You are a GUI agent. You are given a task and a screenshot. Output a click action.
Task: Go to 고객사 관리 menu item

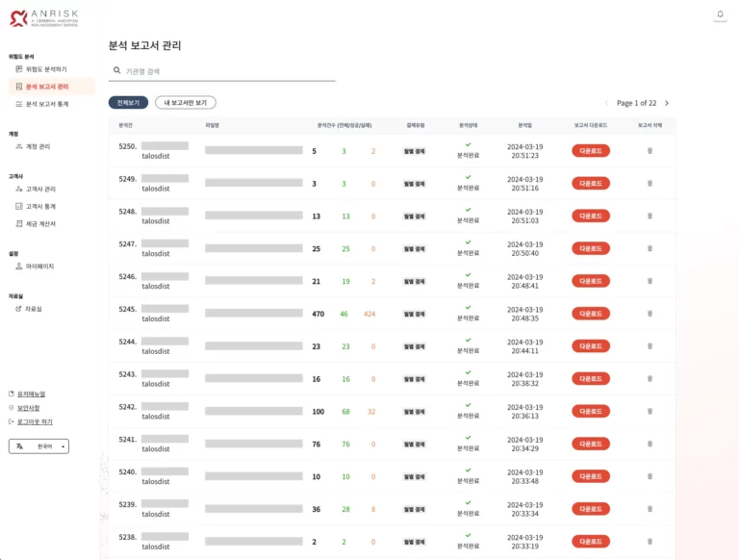point(40,189)
